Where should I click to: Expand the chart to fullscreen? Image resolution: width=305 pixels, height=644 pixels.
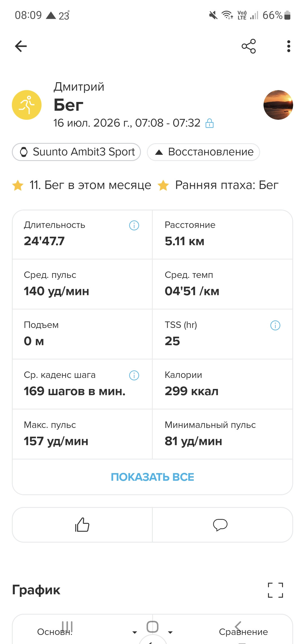tap(275, 590)
